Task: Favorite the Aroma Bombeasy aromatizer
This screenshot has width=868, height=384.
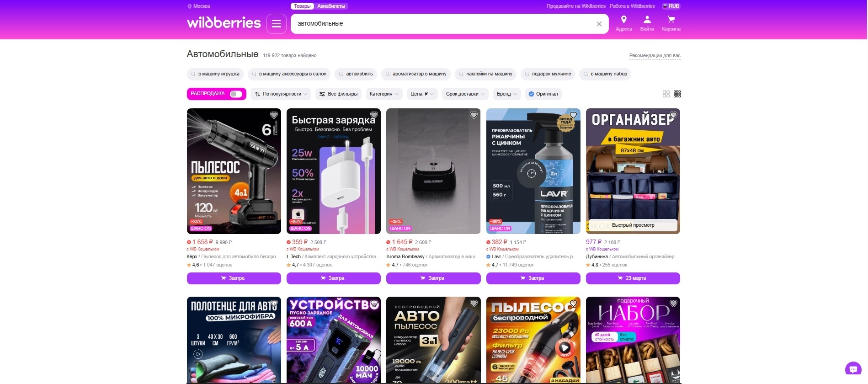Action: click(x=474, y=115)
